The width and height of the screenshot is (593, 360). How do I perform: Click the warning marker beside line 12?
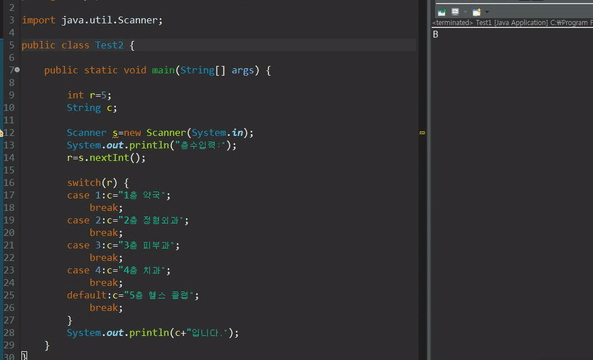pos(1,133)
